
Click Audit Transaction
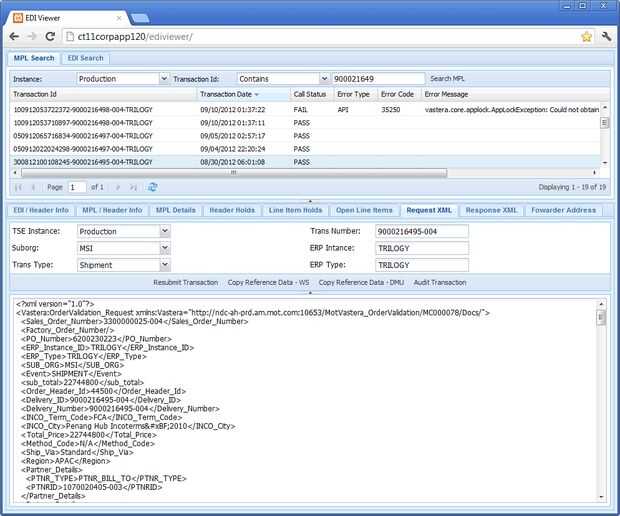point(440,282)
